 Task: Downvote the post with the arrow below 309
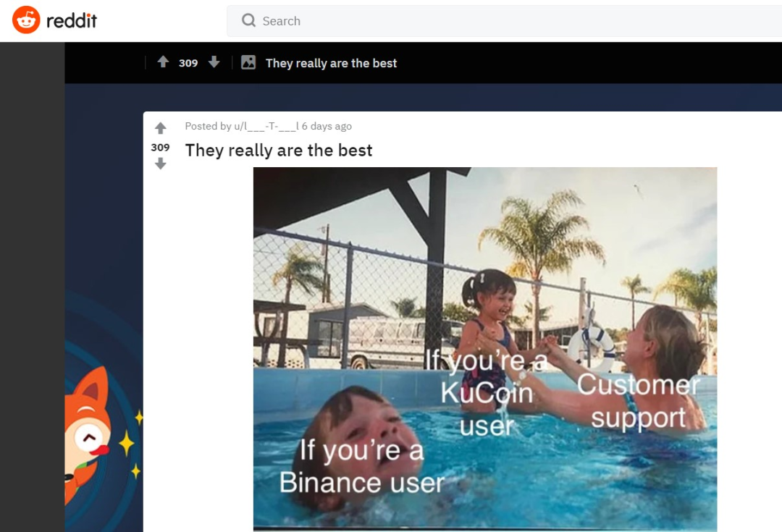coord(160,164)
